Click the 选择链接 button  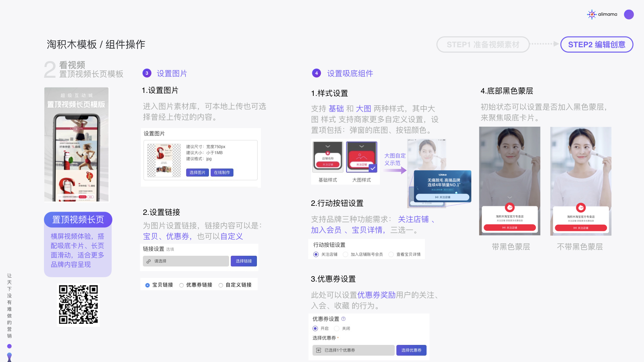tap(244, 261)
